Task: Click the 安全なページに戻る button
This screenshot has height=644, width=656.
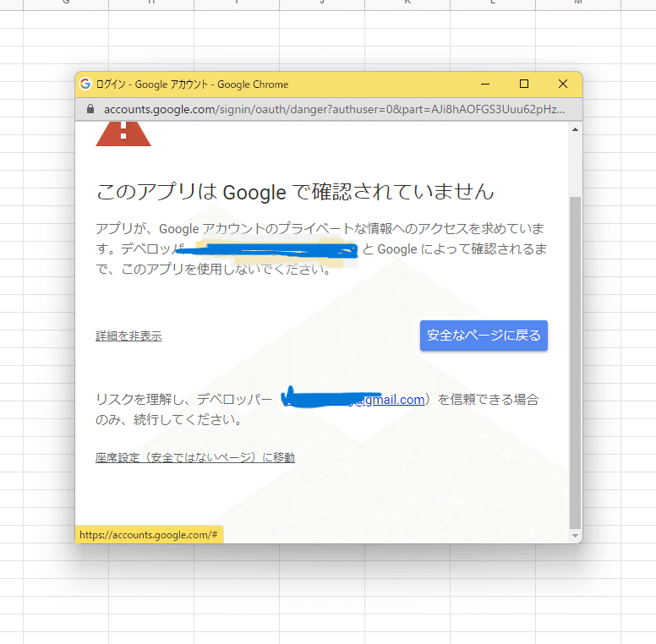Action: tap(484, 336)
